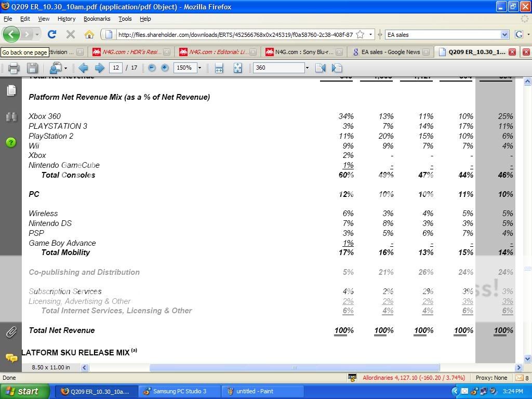The height and width of the screenshot is (399, 532).
Task: Expand the PDF find box dropdown
Action: coord(307,68)
